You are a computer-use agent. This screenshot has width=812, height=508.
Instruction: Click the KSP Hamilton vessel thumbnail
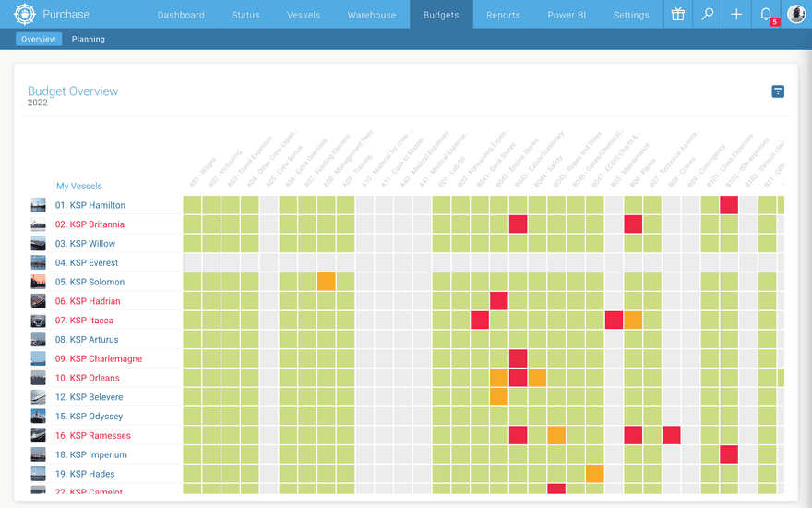coord(38,205)
